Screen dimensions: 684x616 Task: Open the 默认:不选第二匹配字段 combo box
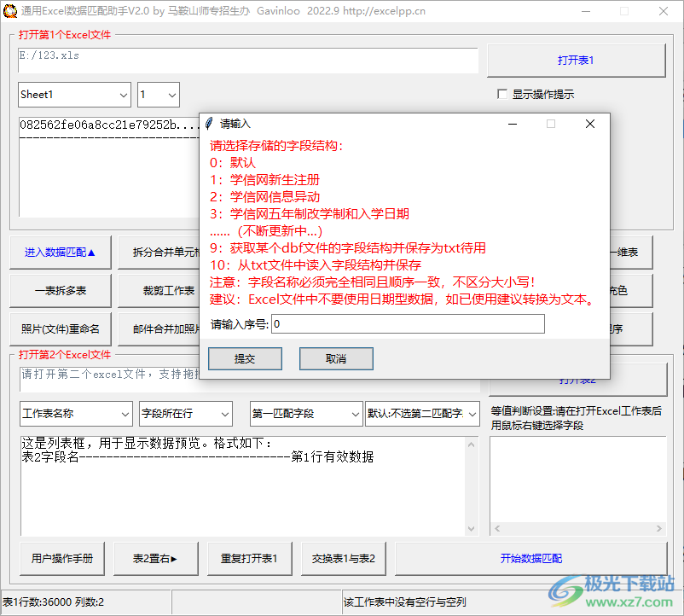(x=422, y=414)
